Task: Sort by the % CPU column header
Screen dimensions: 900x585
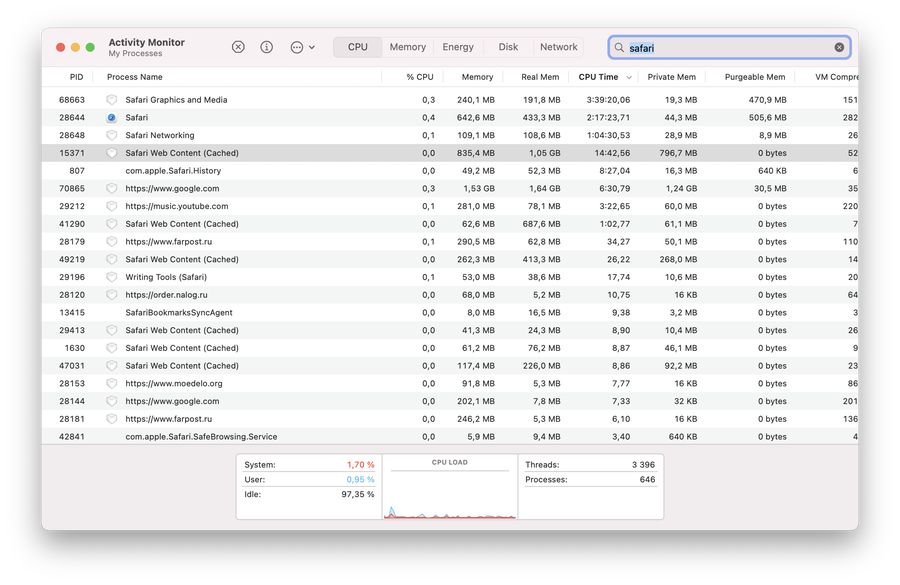Action: pos(419,77)
